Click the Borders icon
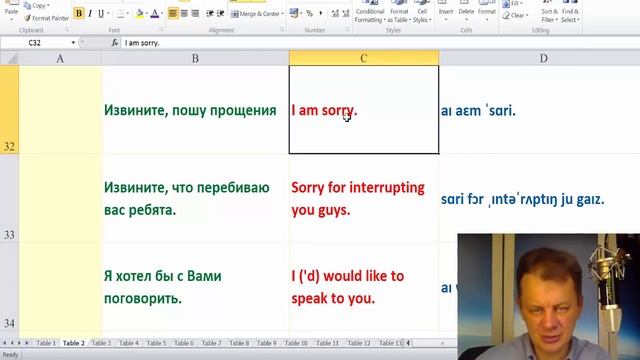 (120, 14)
